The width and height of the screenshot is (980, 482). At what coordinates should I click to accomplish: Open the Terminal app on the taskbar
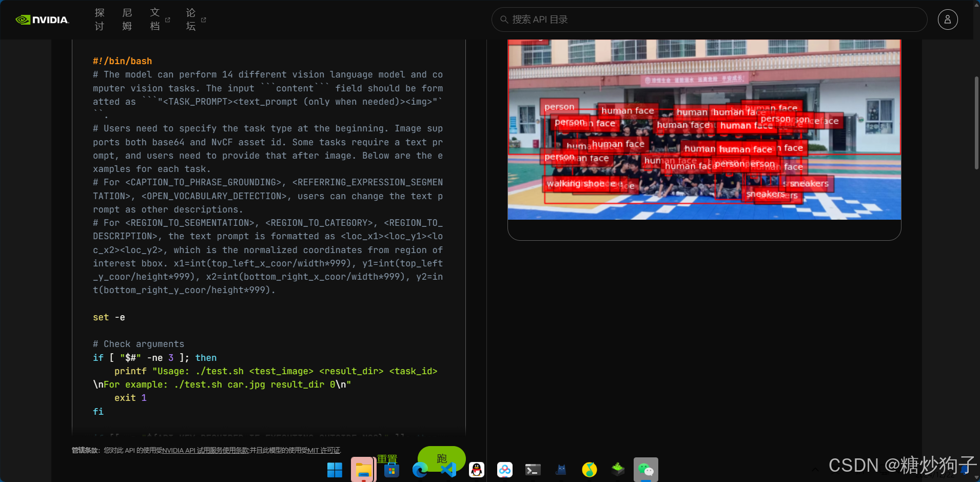(x=533, y=470)
